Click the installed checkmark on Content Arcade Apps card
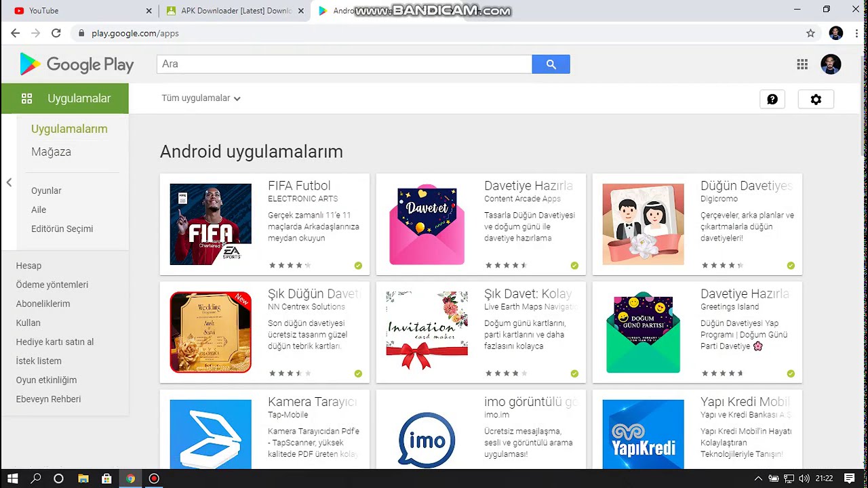This screenshot has width=868, height=488. pos(574,266)
